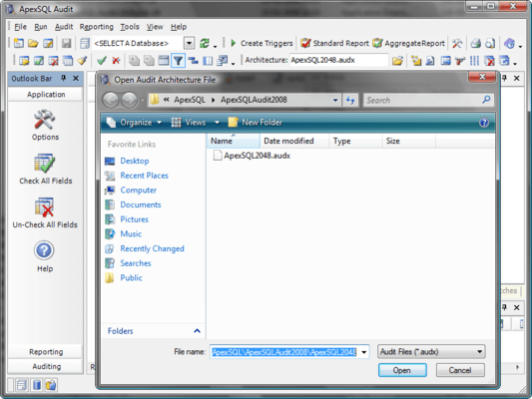Click the green checkmark icon in second toolbar
This screenshot has height=399, width=532.
pos(102,60)
